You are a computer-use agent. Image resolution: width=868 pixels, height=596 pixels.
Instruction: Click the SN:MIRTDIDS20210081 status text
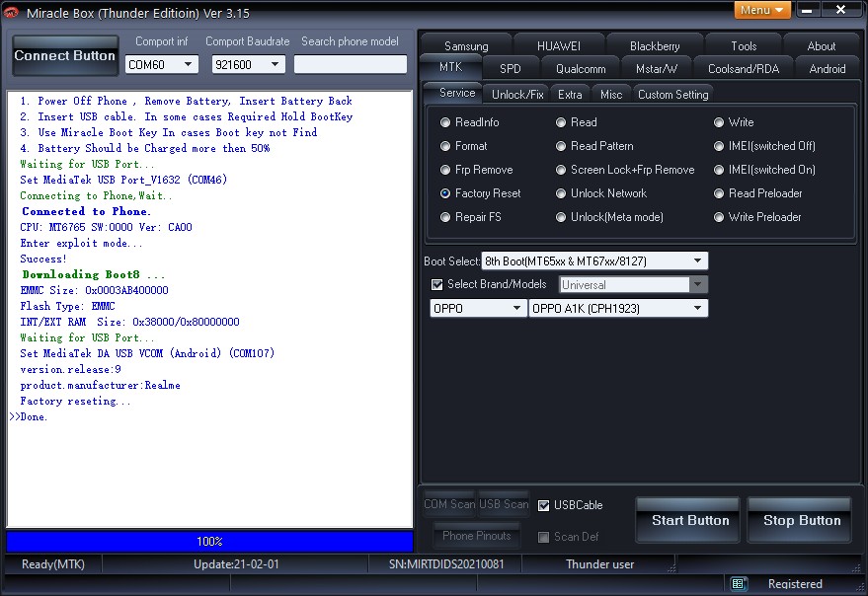pyautogui.click(x=446, y=564)
